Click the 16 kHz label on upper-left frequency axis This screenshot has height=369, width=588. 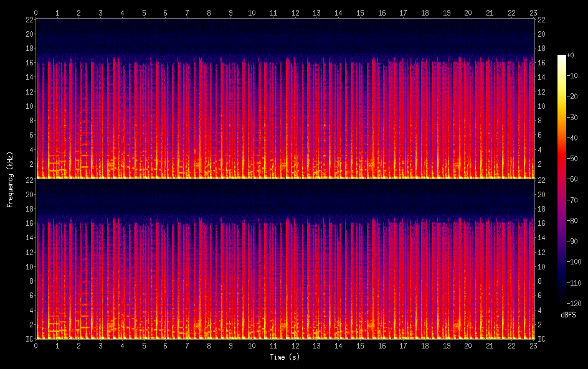28,63
